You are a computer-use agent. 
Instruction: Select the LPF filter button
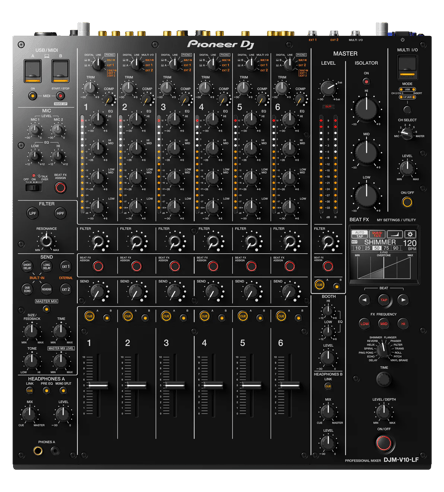point(33,213)
